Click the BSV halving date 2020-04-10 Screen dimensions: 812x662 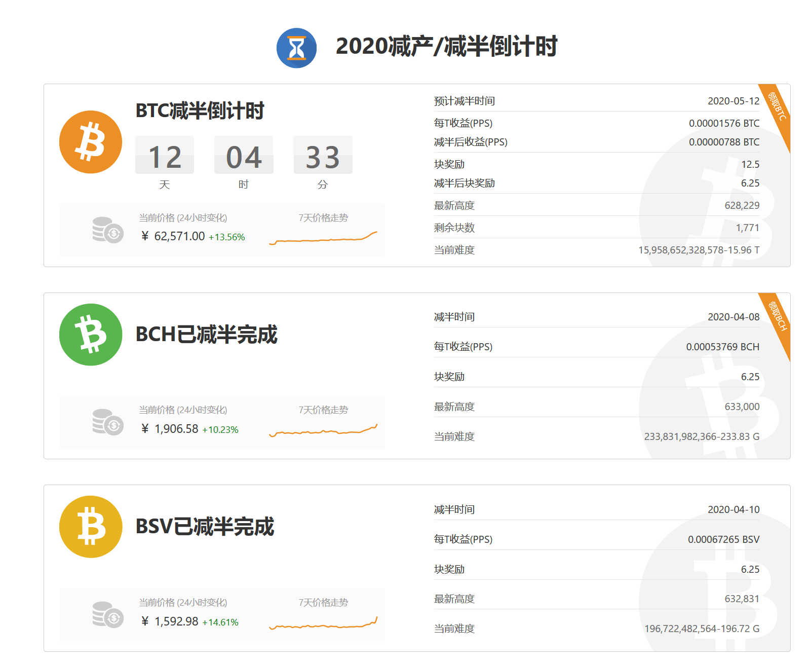[x=733, y=509]
